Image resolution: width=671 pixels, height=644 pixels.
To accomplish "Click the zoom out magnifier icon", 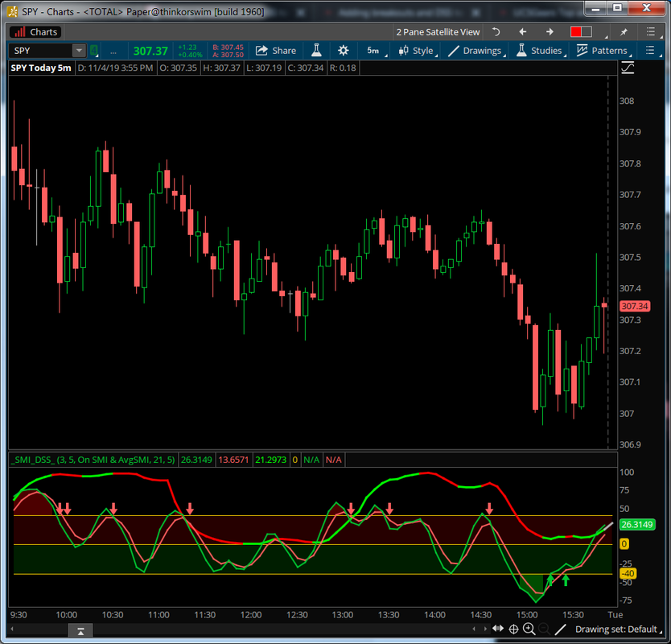I will [x=545, y=629].
